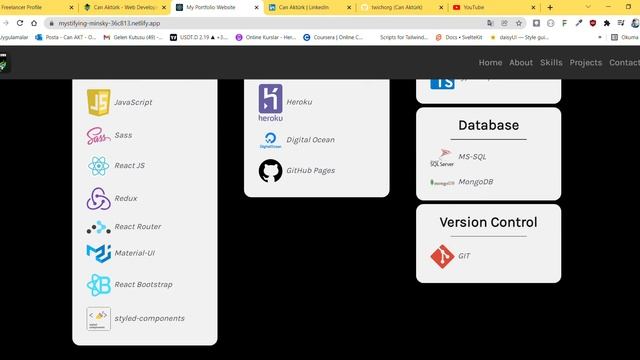Click the blue Material-UI logo
640x360 pixels.
98,253
